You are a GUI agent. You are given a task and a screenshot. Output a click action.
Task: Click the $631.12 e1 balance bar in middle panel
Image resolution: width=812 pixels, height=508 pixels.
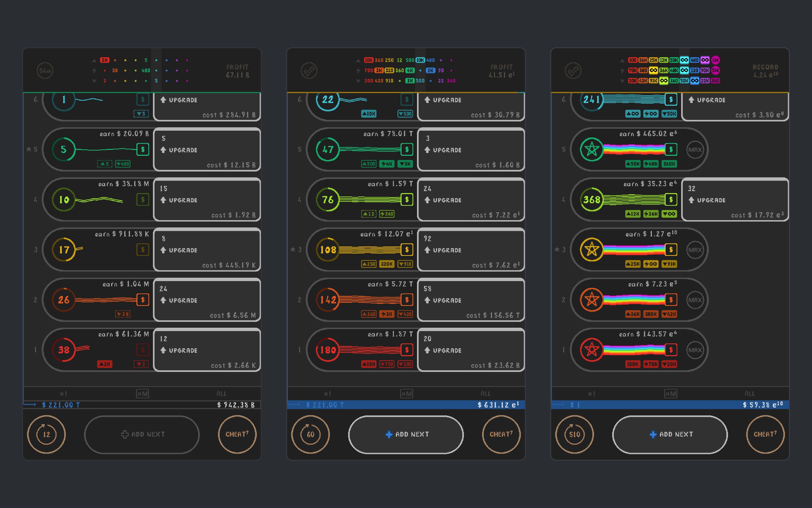(x=406, y=405)
